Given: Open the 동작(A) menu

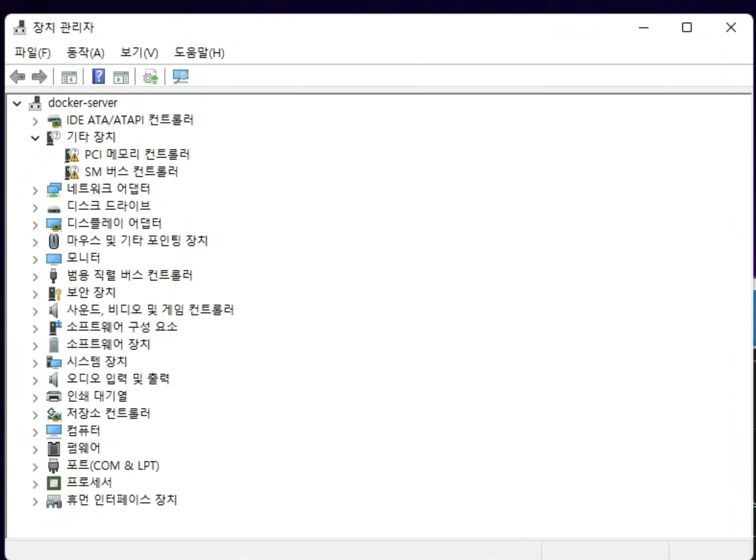Looking at the screenshot, I should point(86,53).
